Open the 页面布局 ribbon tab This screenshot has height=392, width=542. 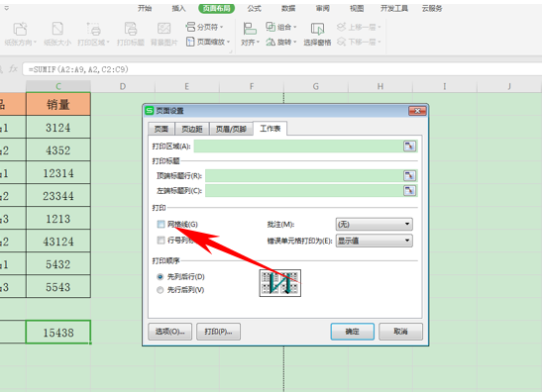coord(216,8)
